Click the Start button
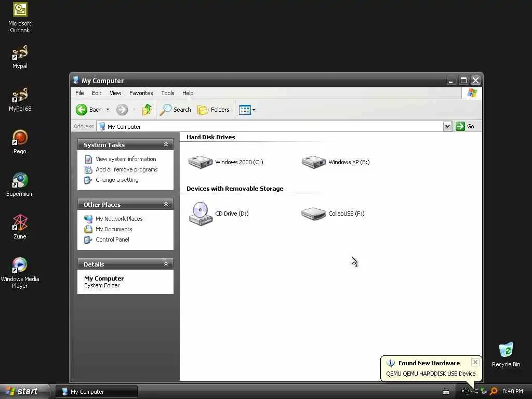532x399 pixels. (24, 391)
